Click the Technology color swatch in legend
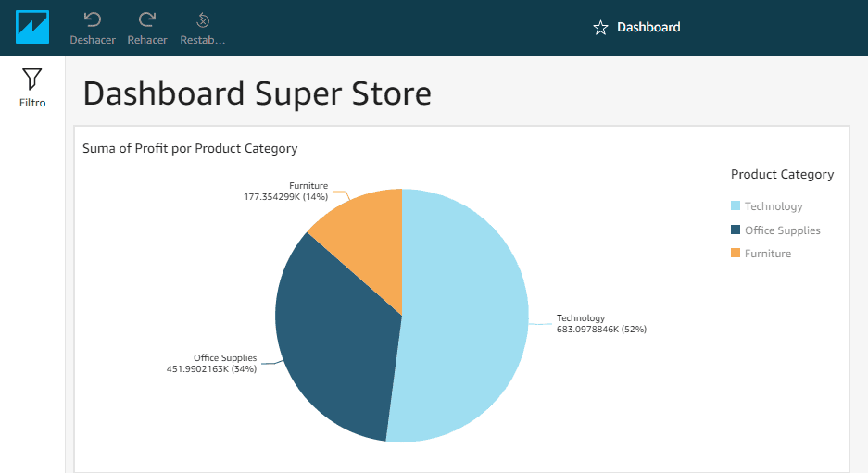Viewport: 868px width, 473px height. (736, 206)
